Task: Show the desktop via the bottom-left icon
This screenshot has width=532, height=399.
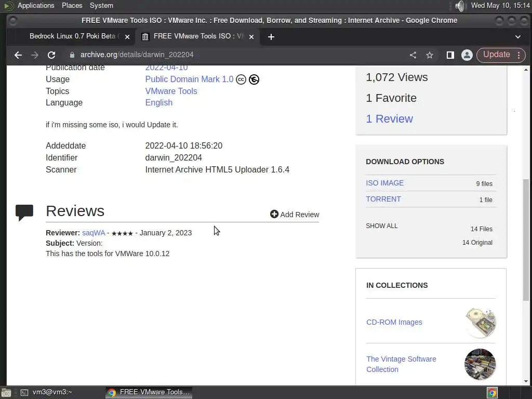Action: [x=6, y=393]
